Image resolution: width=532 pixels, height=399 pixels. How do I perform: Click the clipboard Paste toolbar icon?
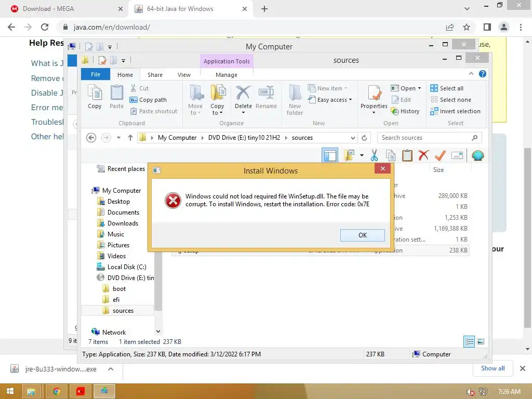pyautogui.click(x=407, y=156)
